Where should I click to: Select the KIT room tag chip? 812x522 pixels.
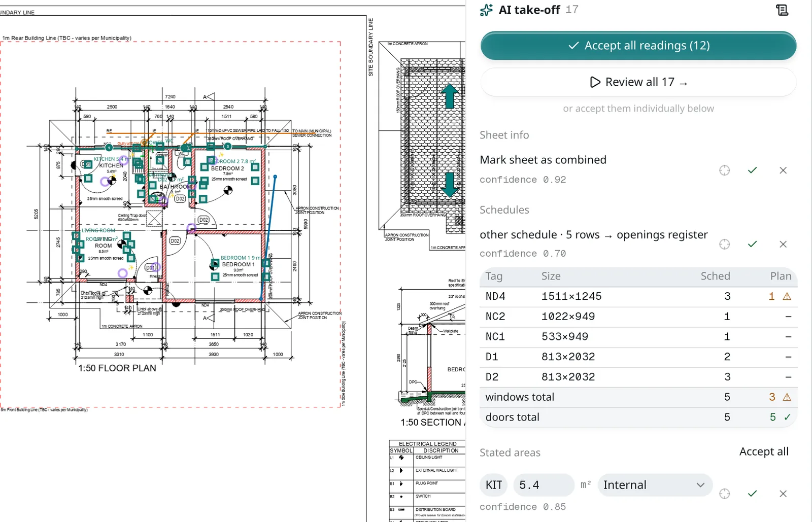click(x=494, y=485)
